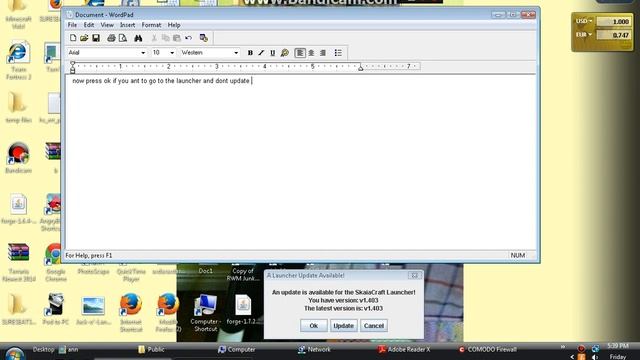Open Public folder from taskbar
640x360 pixels.
coord(151,349)
